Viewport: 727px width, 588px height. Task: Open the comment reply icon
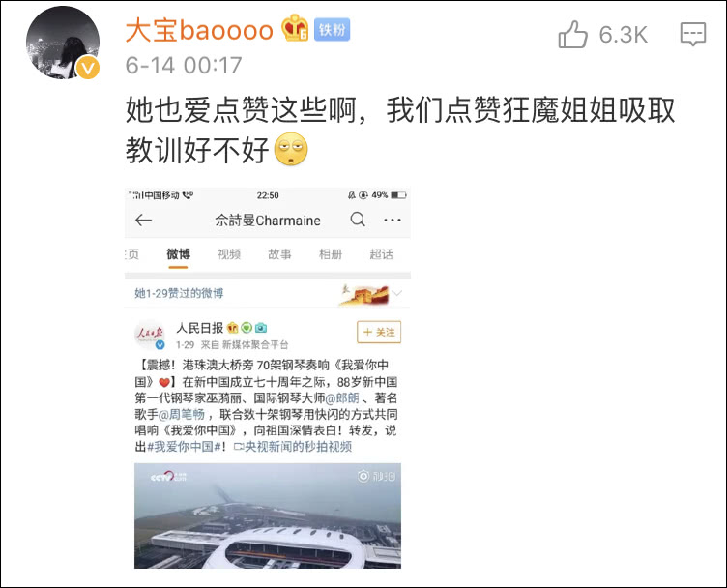click(x=693, y=34)
